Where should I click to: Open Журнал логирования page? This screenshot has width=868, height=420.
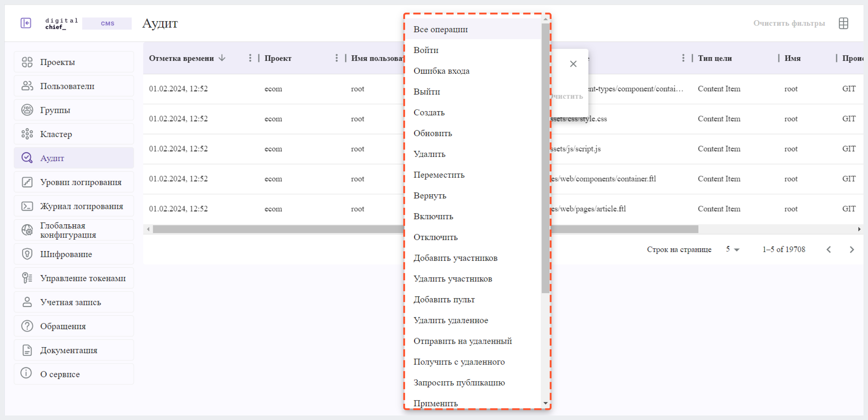[74, 206]
